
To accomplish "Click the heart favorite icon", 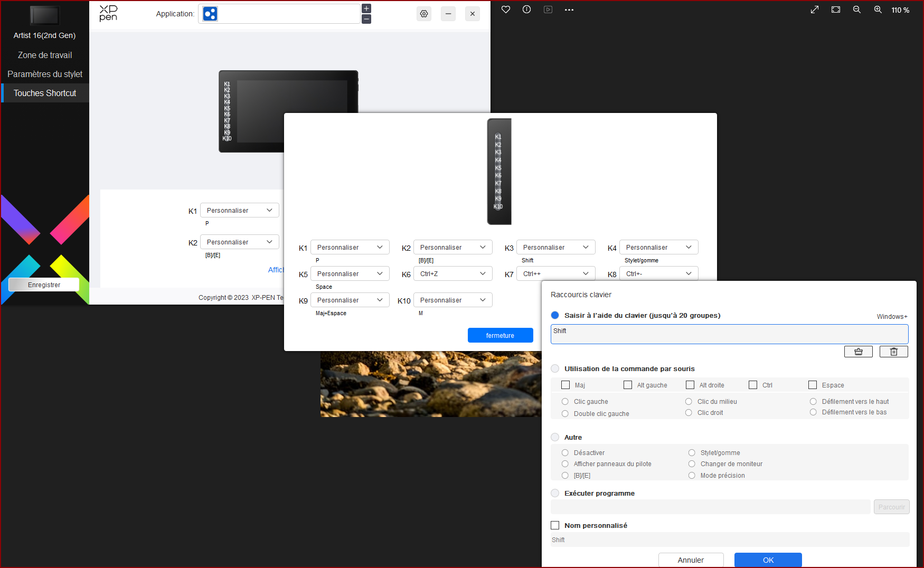I will pos(506,10).
